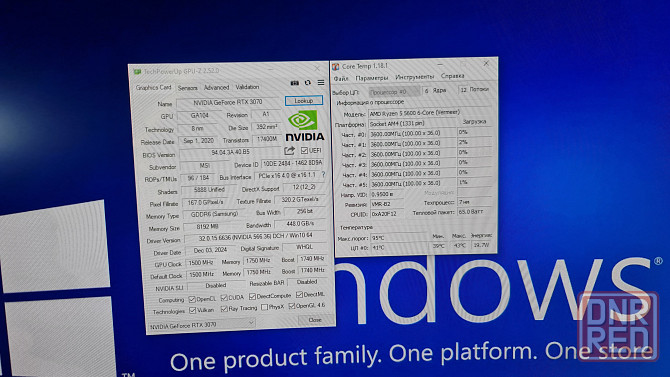
Task: Toggle the Ray Tracing checkbox
Action: [224, 309]
